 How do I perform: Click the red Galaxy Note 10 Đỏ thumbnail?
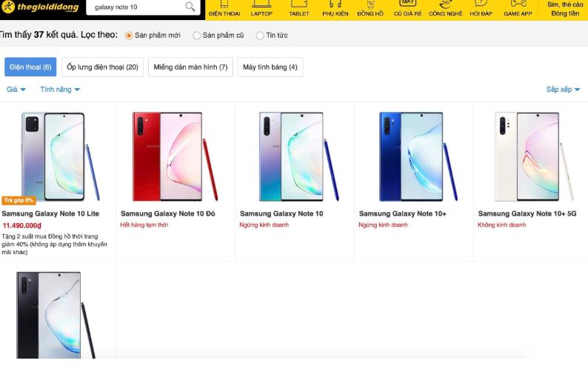175,156
